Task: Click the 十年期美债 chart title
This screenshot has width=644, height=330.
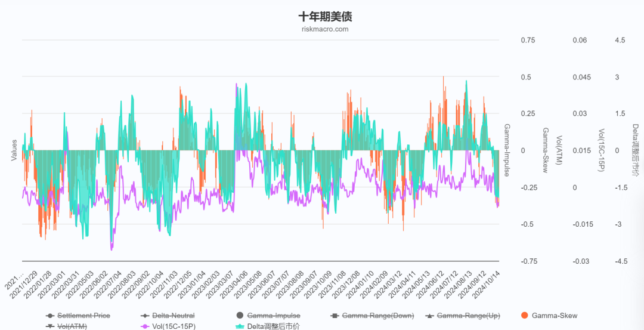Action: pos(326,16)
